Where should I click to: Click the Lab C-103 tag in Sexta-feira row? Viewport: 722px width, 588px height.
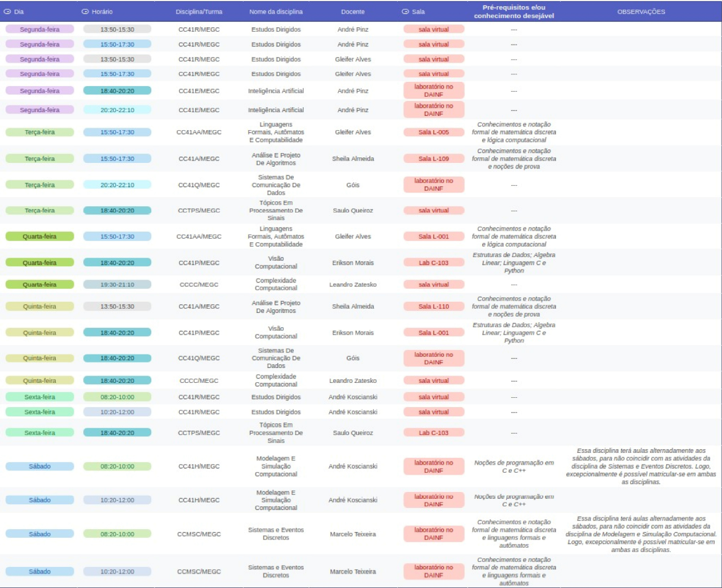coord(433,432)
